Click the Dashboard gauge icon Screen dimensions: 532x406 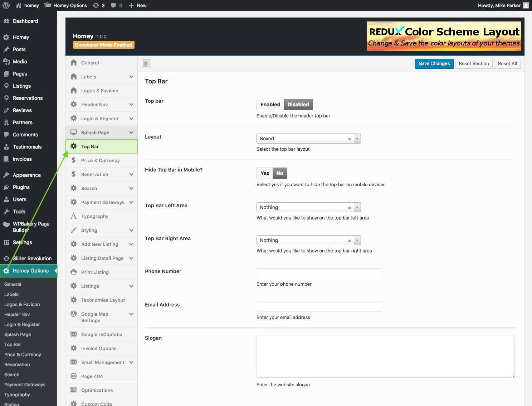6,21
